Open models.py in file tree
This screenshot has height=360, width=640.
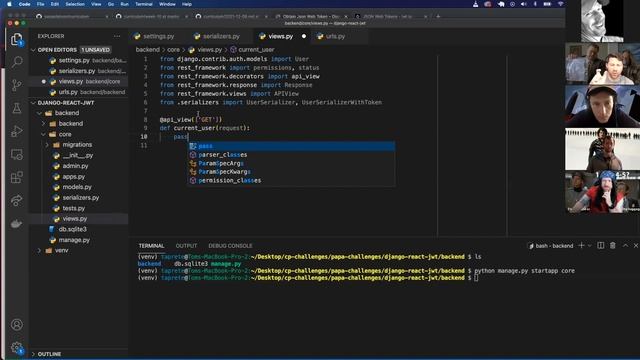point(78,187)
